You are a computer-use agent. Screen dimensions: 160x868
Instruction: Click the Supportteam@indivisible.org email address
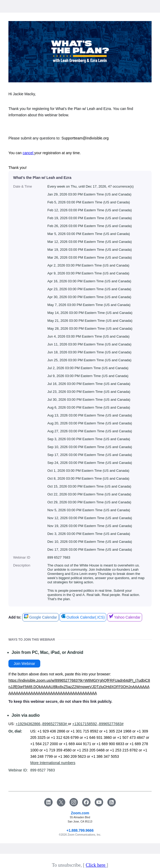coord(85,138)
